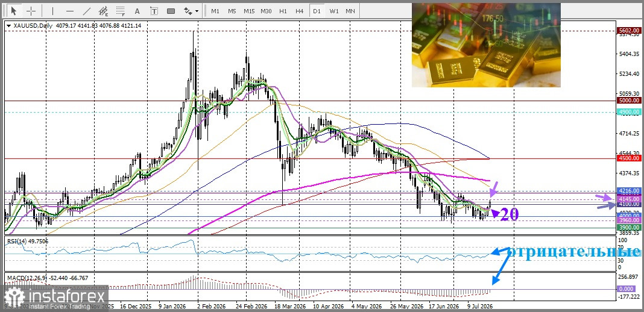Select the D1 daily timeframe
644x312 pixels.
(317, 11)
